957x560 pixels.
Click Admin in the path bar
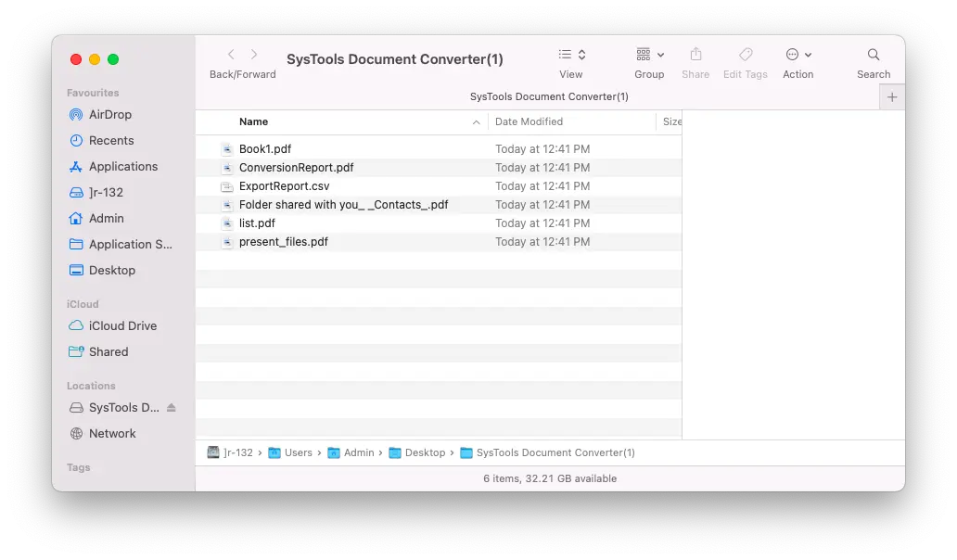pos(351,452)
